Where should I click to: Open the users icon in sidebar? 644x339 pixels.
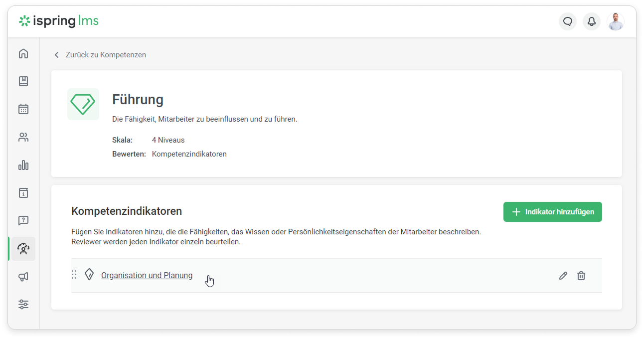(x=23, y=138)
